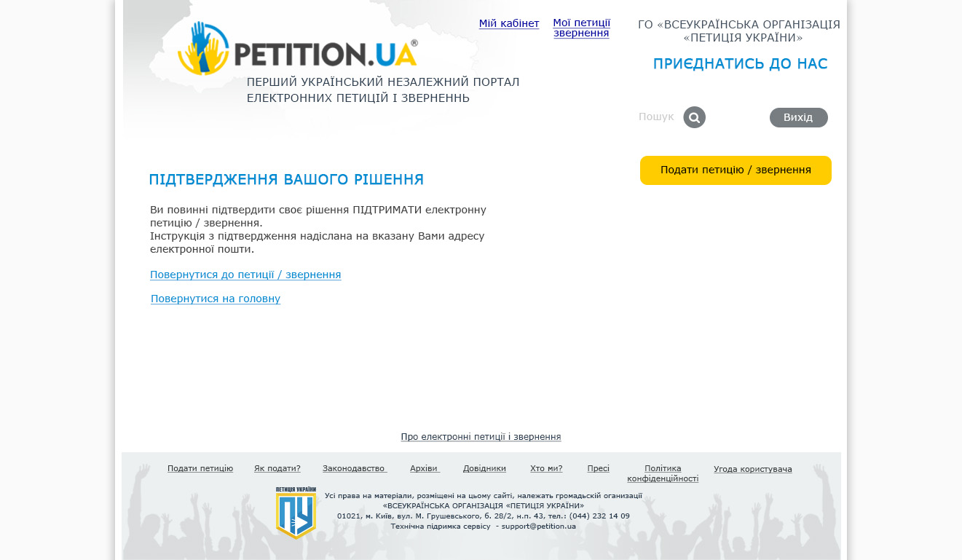The width and height of the screenshot is (962, 560).
Task: Click the magnifier search icon
Action: (x=694, y=117)
